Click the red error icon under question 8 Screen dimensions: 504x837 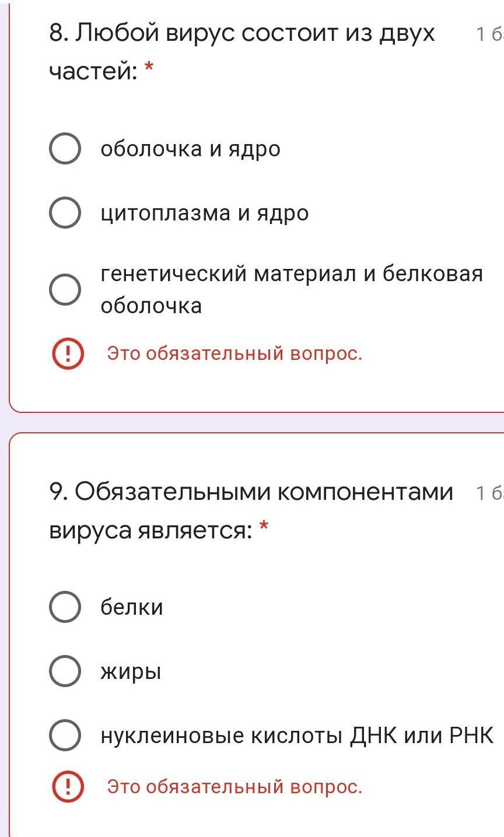pos(68,353)
